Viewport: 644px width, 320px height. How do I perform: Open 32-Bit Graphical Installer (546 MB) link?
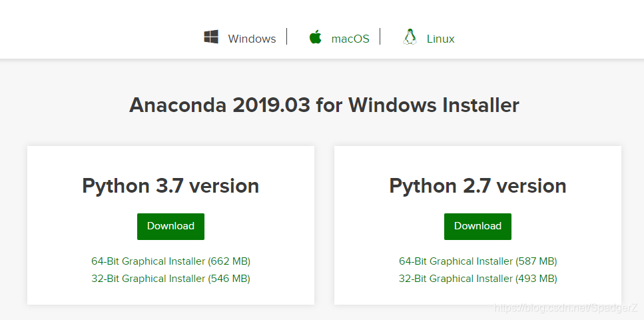(170, 279)
